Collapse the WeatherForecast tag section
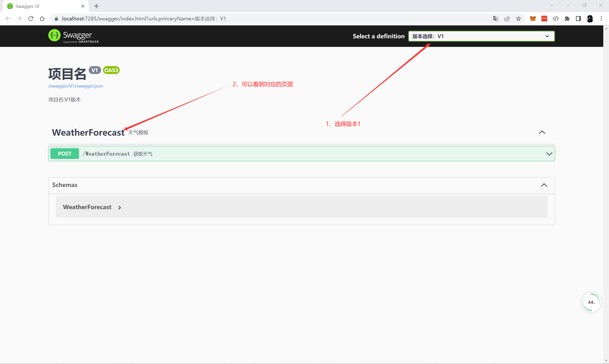Screen dimensions: 609x364 (x=542, y=133)
